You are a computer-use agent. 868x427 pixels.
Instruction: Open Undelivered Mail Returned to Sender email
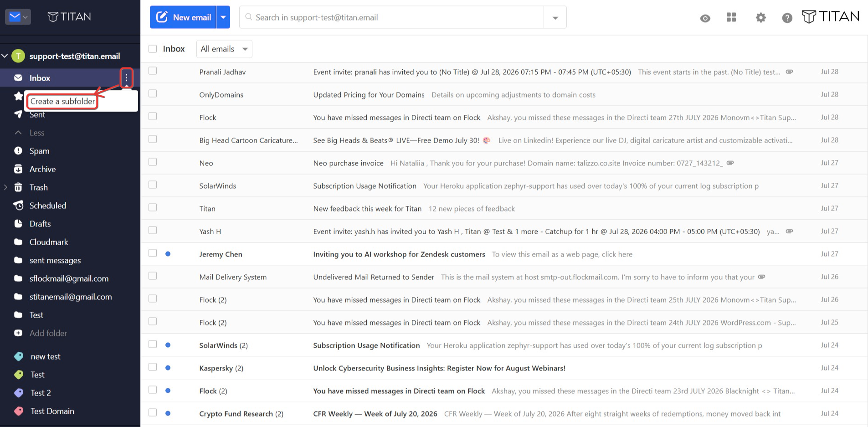[x=504, y=277]
